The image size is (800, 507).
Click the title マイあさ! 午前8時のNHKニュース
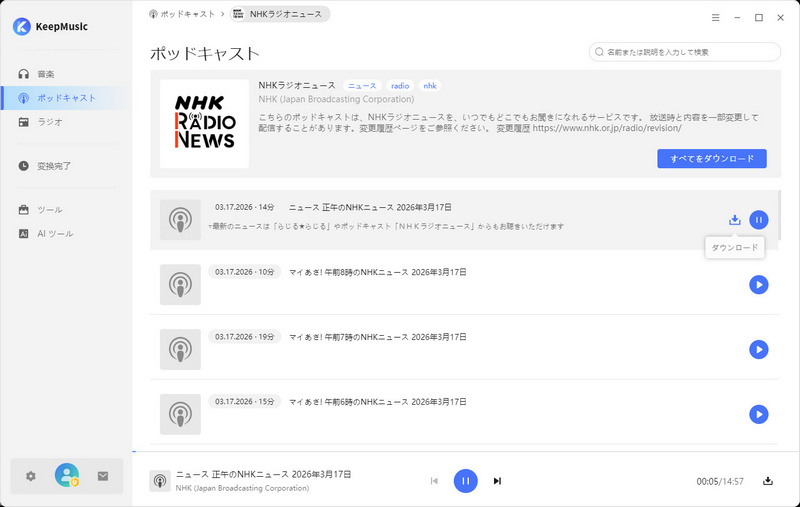coord(378,272)
